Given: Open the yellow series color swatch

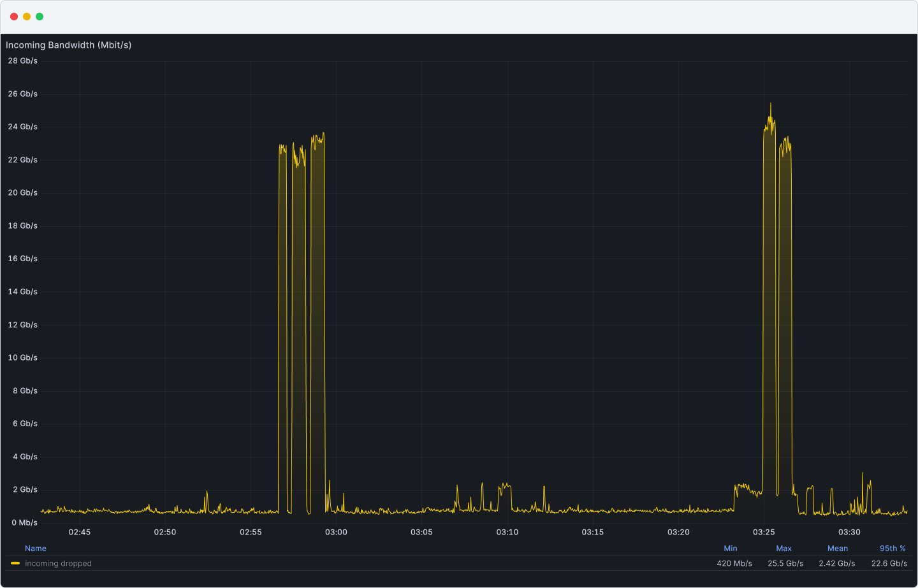Looking at the screenshot, I should (15, 563).
